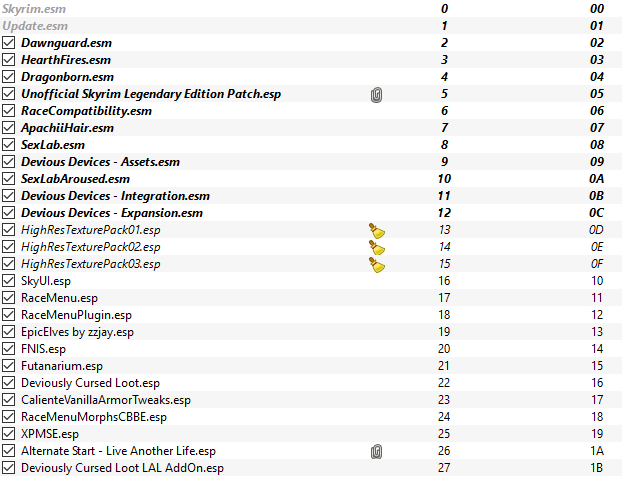Click Deviously Cursed Loot LAL AddOn.esp name
This screenshot has height=479, width=622.
tap(122, 468)
